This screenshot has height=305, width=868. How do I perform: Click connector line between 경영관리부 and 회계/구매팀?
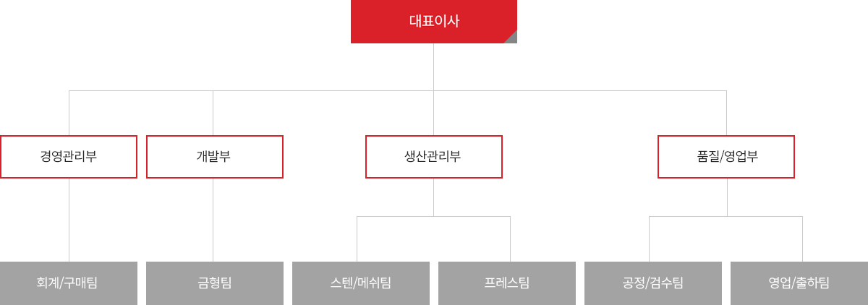tap(69, 220)
